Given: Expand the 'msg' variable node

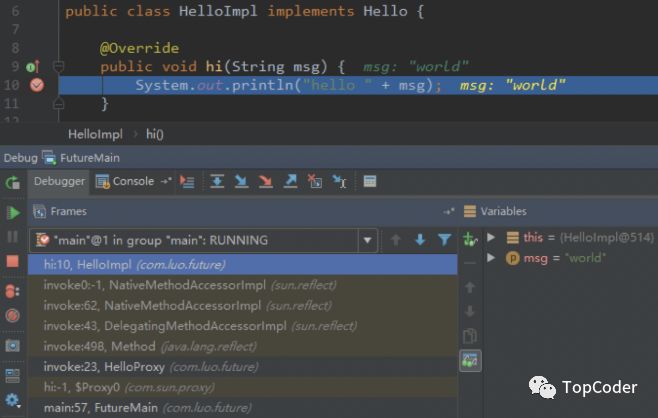Looking at the screenshot, I should pos(491,257).
